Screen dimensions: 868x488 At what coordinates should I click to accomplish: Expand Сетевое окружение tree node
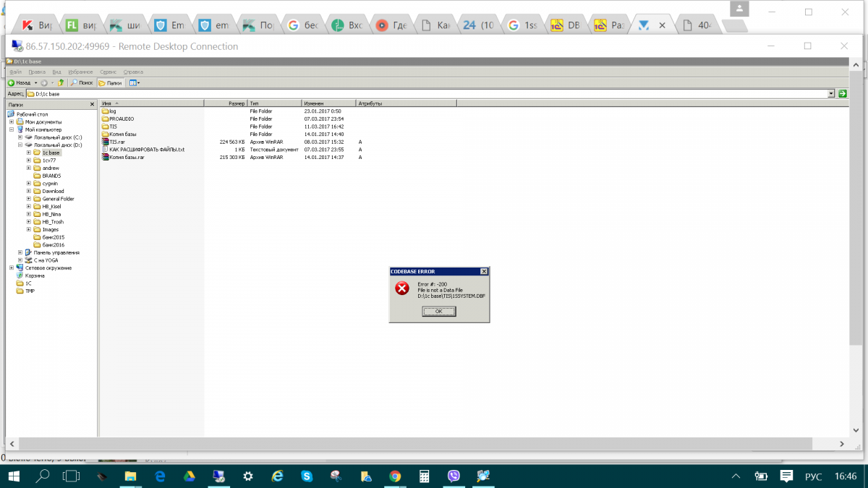[12, 268]
